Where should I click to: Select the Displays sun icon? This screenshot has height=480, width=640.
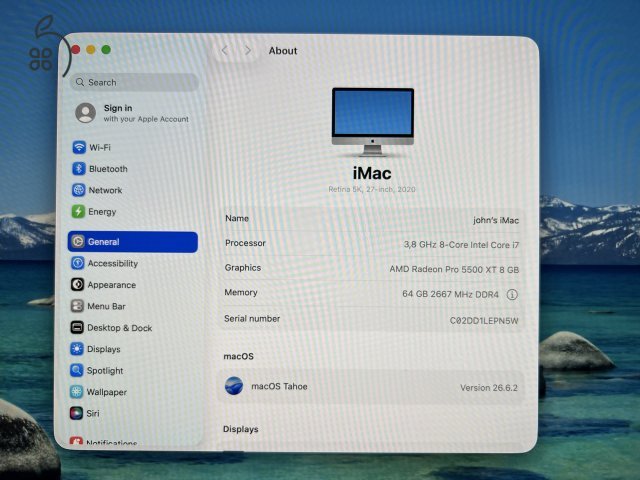pos(76,349)
